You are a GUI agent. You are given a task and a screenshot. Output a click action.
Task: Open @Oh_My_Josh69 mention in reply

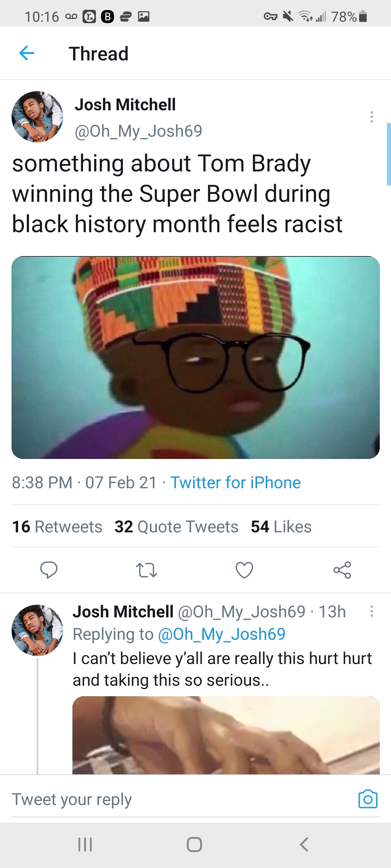222,634
